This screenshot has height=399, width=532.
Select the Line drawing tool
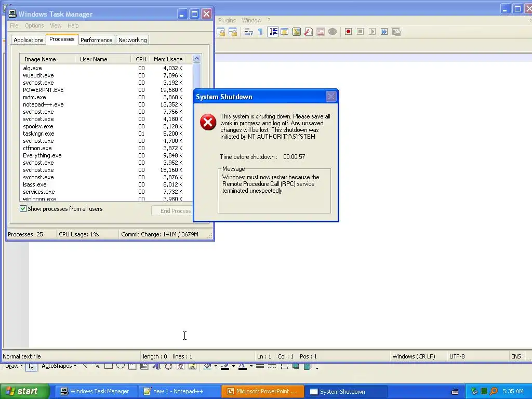[85, 366]
